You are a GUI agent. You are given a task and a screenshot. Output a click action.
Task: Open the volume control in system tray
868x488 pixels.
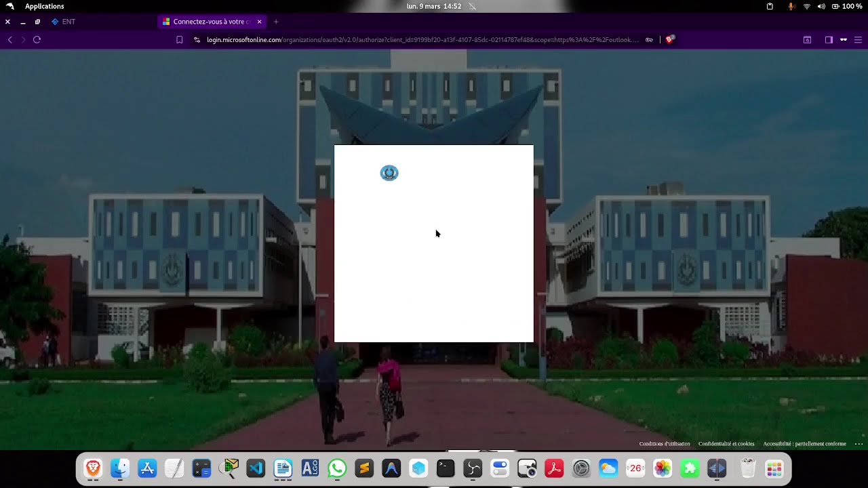pos(821,6)
